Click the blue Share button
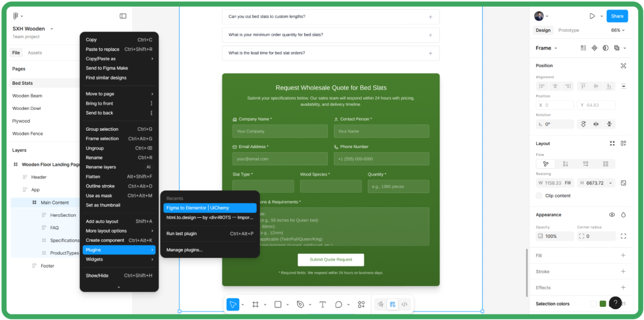This screenshot has width=644, height=320. pos(617,16)
